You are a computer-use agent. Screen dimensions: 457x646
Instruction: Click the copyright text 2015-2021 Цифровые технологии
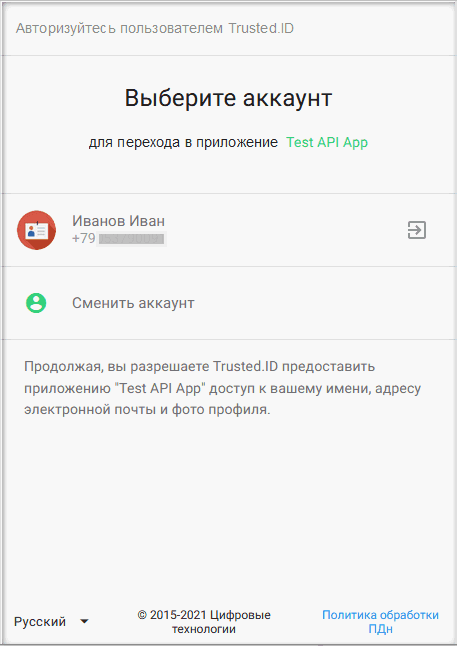coord(204,622)
